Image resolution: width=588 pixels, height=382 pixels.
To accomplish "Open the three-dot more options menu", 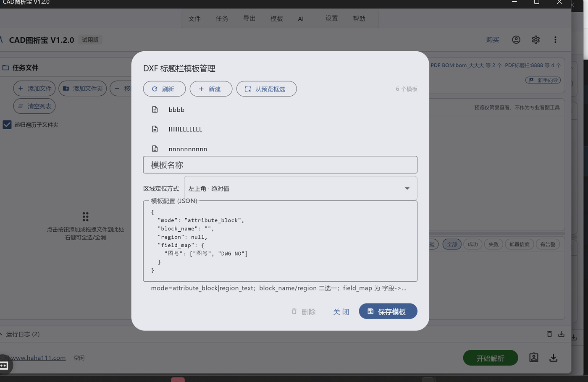I will tap(555, 39).
